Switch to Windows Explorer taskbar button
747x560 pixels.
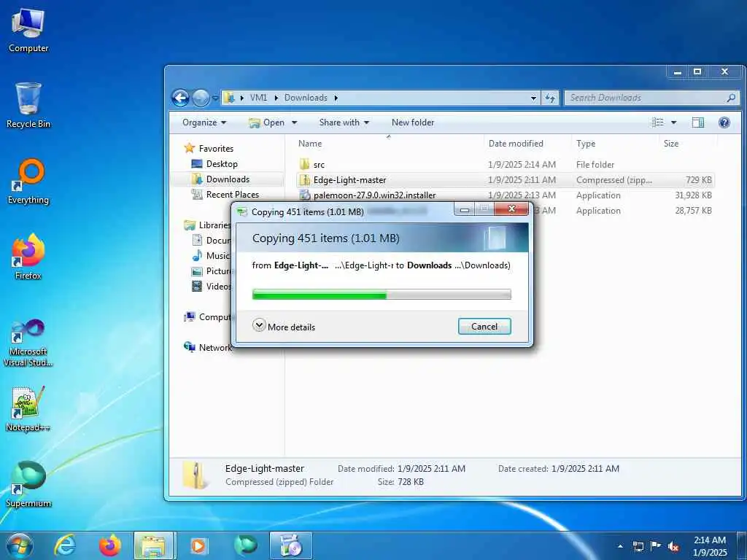click(155, 545)
